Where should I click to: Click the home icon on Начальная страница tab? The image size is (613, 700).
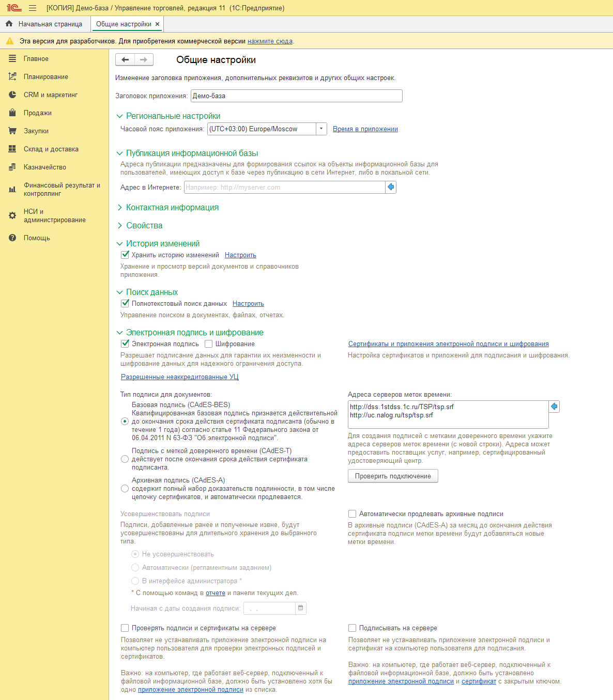click(9, 24)
